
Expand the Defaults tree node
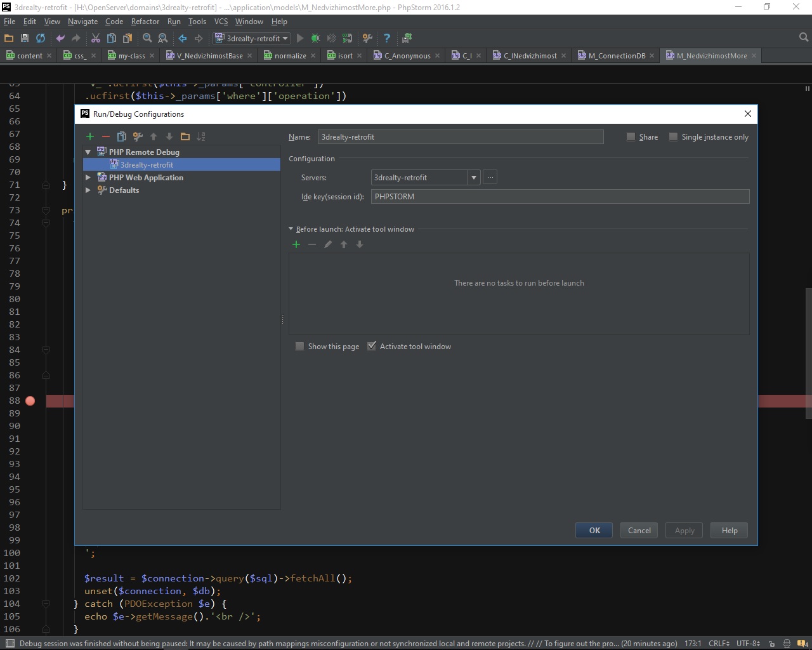click(x=88, y=190)
